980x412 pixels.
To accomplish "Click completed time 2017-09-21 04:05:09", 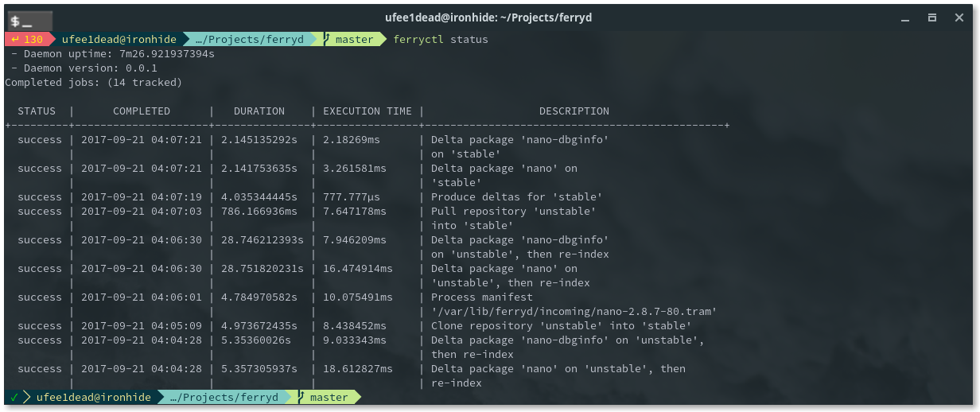I will click(x=142, y=325).
